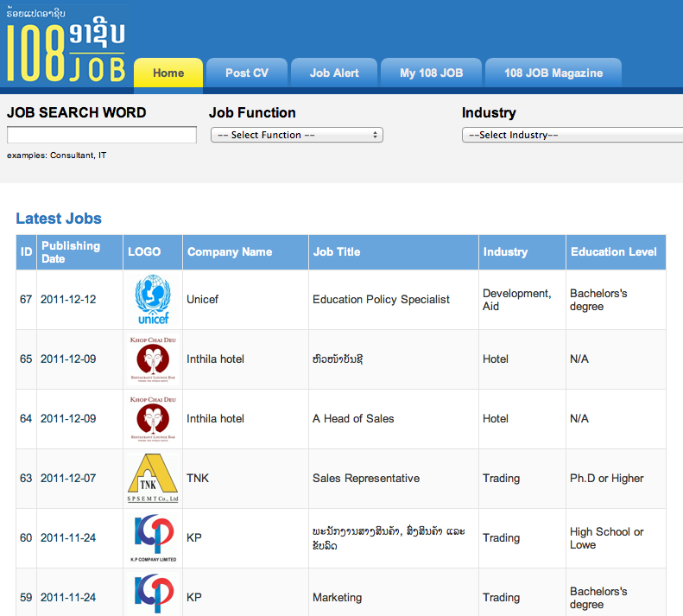Open the Marketing job listing
683x616 pixels.
pos(337,597)
